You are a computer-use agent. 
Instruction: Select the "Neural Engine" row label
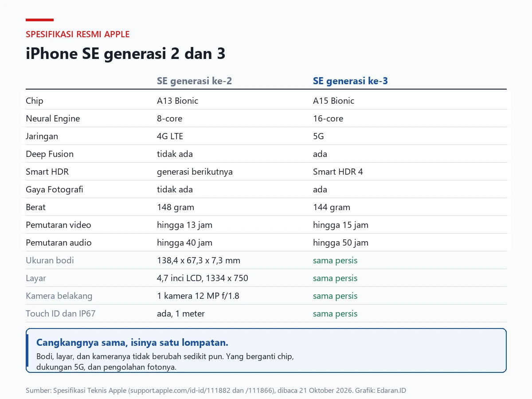point(53,118)
